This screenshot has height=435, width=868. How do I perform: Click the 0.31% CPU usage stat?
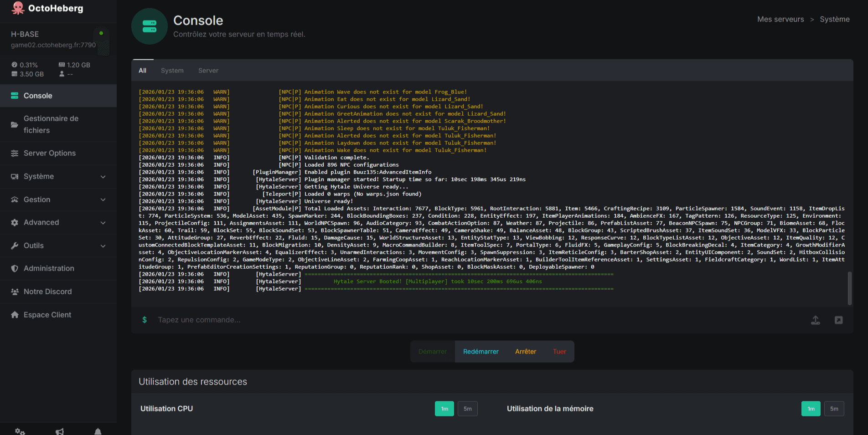25,65
